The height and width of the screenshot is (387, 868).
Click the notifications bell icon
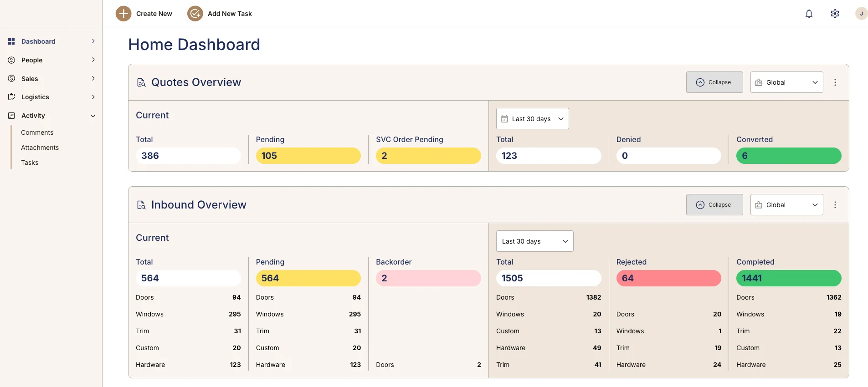[x=809, y=14]
